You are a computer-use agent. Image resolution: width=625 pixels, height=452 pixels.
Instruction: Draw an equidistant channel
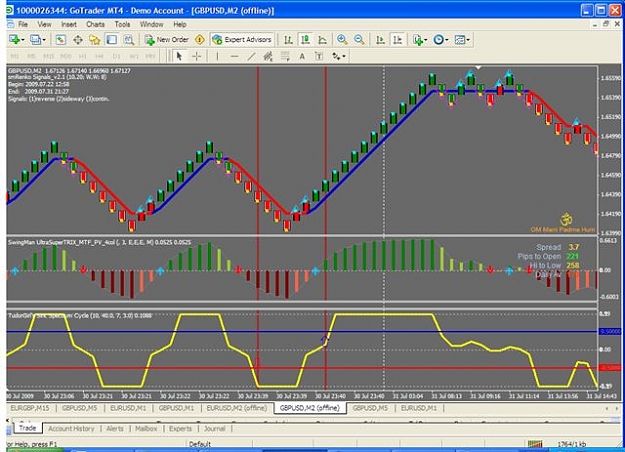268,56
